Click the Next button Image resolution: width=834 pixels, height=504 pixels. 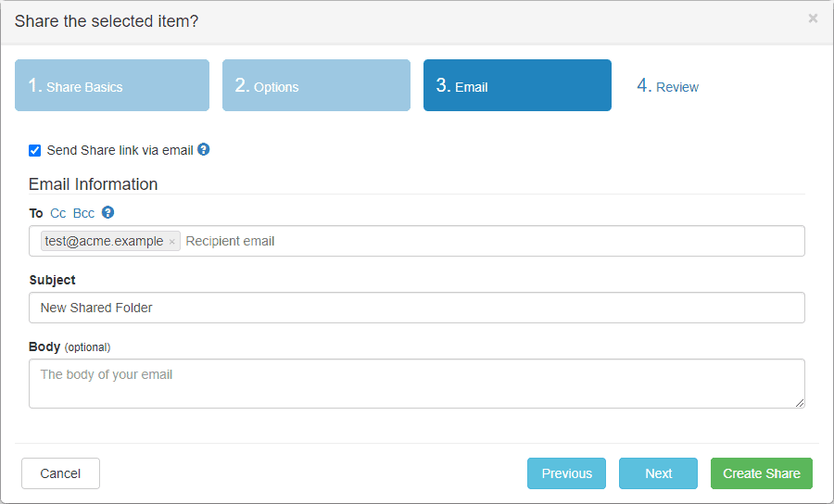pos(658,473)
